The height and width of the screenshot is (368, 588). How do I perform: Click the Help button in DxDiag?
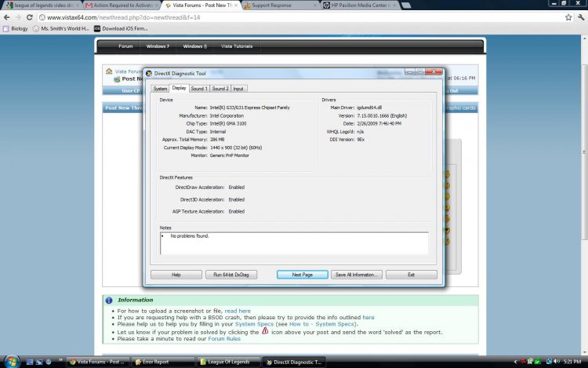click(176, 275)
